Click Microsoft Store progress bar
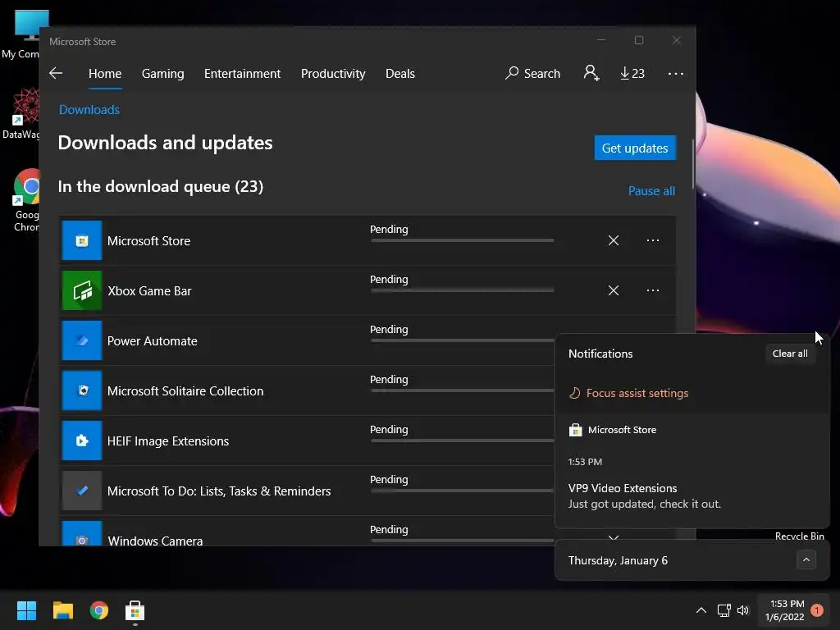 [463, 240]
